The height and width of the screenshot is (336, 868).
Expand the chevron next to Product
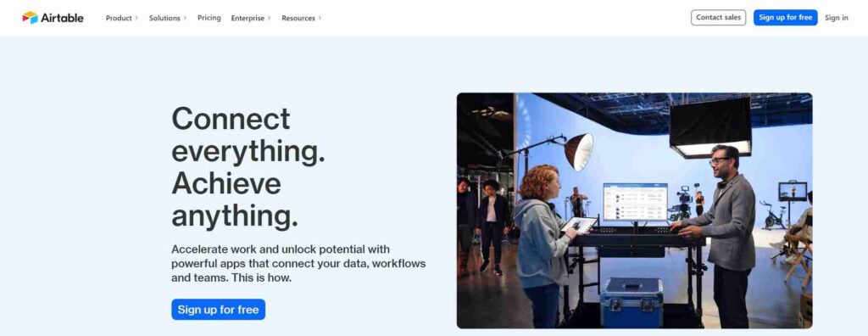point(136,18)
